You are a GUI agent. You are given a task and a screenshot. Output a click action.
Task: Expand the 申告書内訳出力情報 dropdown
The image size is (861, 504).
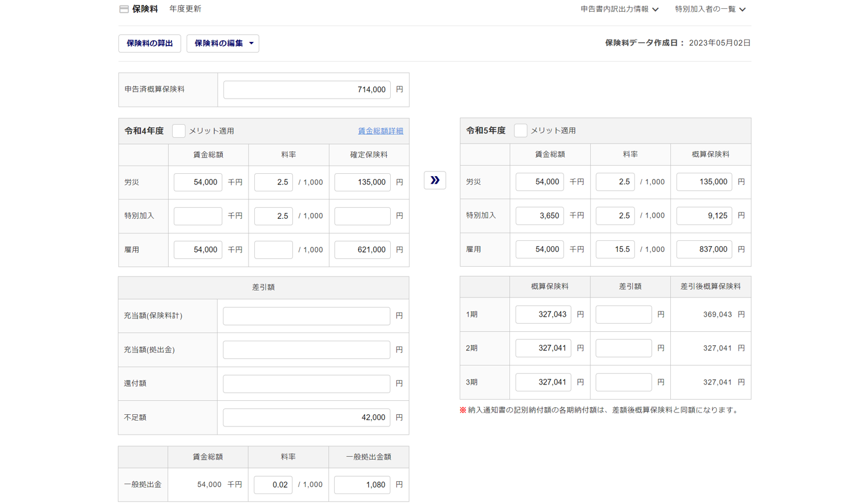(619, 9)
